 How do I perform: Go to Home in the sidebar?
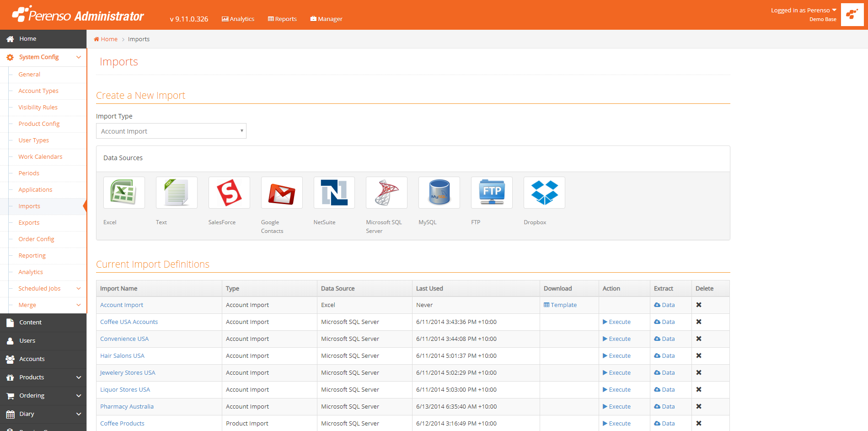(x=43, y=39)
